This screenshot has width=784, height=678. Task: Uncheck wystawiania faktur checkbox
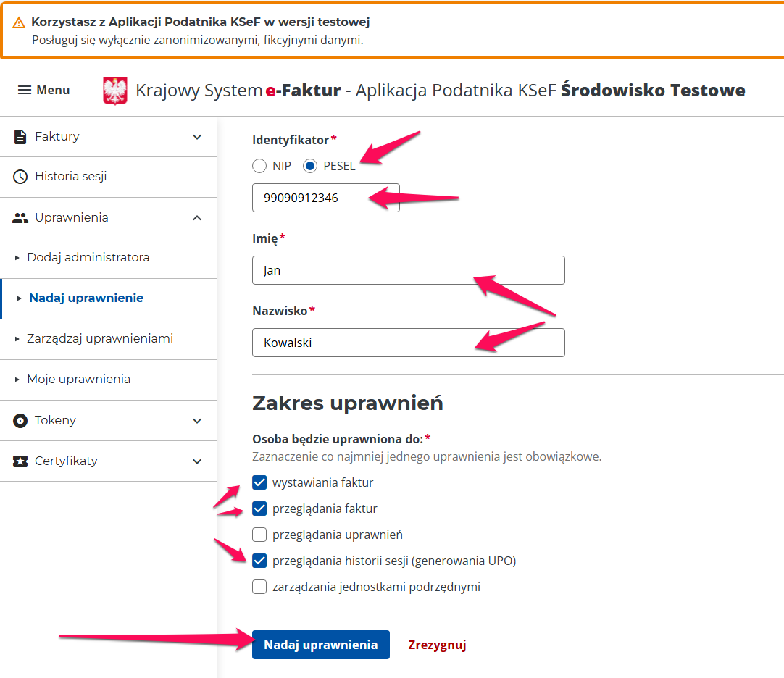click(259, 482)
